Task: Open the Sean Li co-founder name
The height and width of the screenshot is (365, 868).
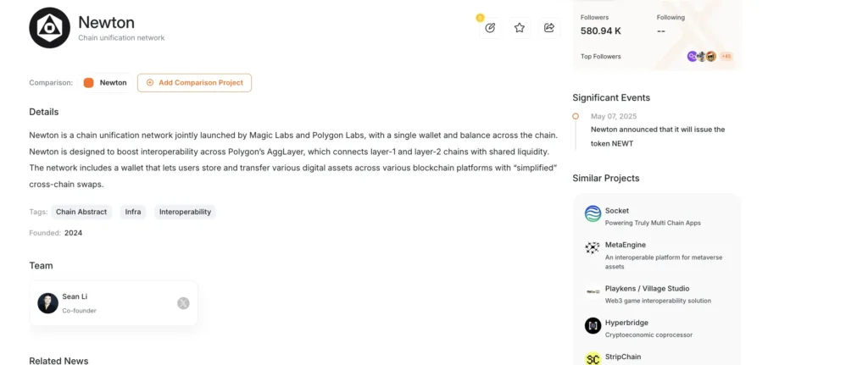Action: pyautogui.click(x=75, y=297)
